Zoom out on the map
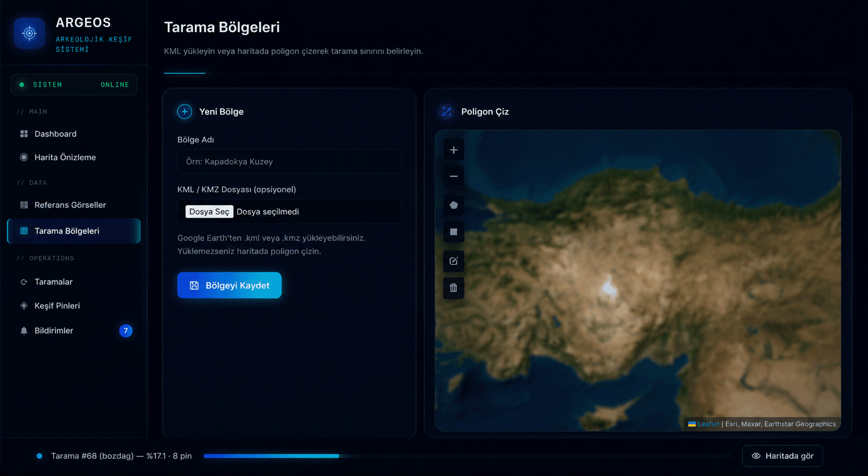The width and height of the screenshot is (868, 476). tap(454, 176)
